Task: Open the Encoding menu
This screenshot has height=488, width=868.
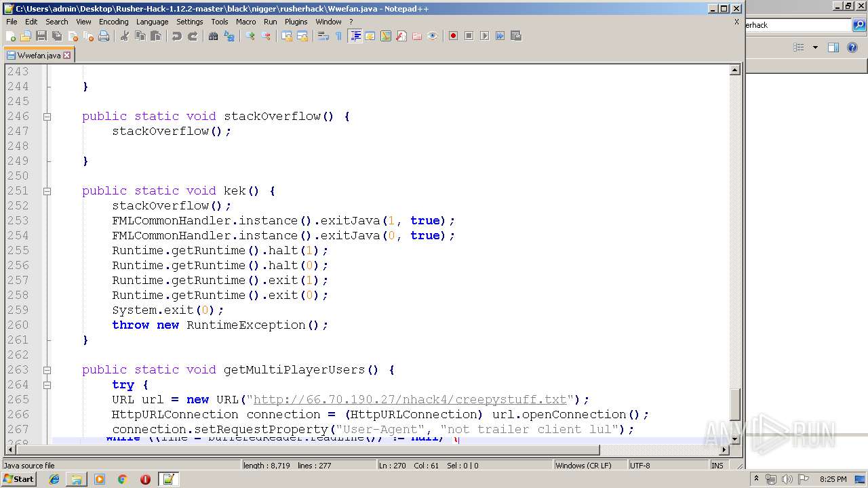Action: 113,22
